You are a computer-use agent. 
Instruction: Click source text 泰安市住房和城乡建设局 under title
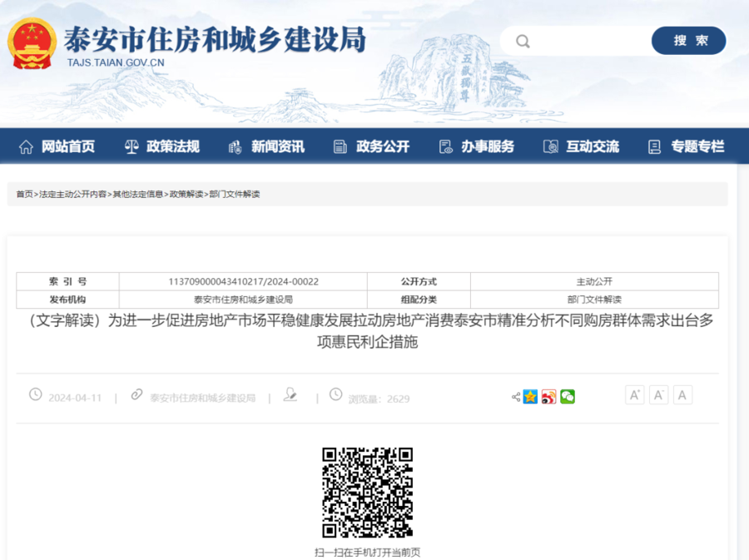[x=202, y=399]
